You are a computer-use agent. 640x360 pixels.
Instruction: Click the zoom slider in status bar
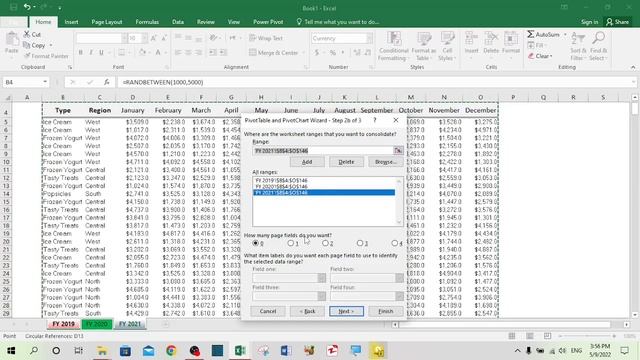click(588, 336)
